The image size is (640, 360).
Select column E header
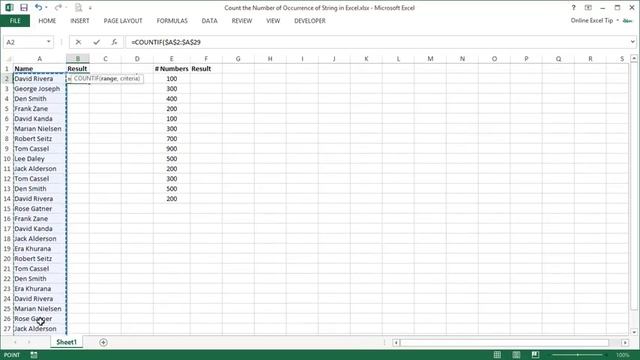point(171,59)
